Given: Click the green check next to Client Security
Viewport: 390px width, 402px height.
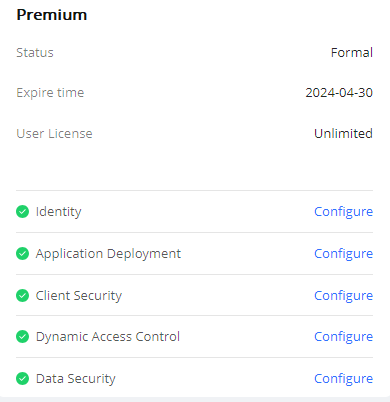Looking at the screenshot, I should 22,295.
